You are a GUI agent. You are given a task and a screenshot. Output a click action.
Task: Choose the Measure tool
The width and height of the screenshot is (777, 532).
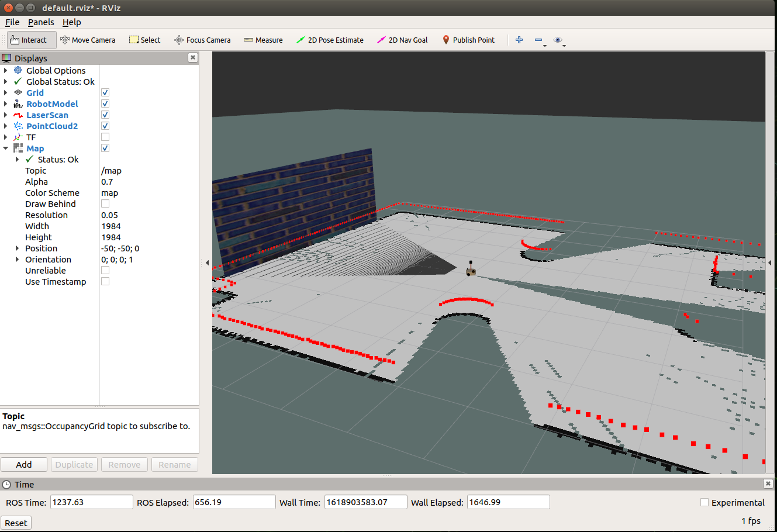point(263,40)
